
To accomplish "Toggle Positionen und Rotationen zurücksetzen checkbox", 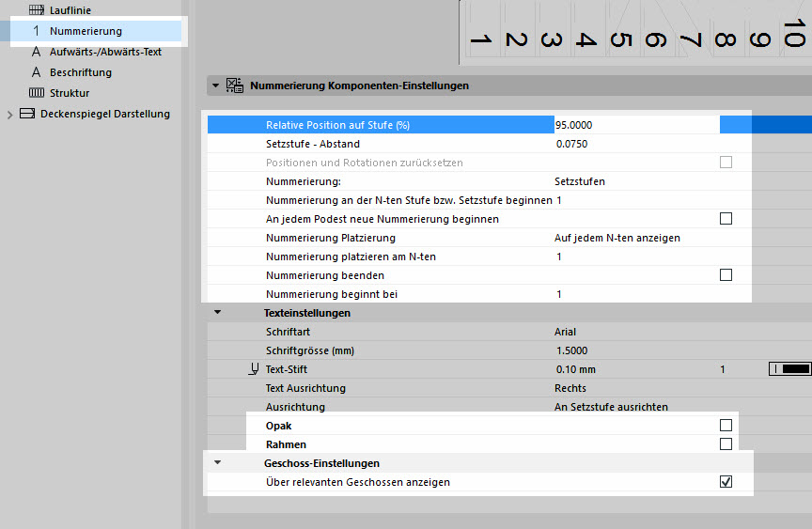I will tap(726, 162).
